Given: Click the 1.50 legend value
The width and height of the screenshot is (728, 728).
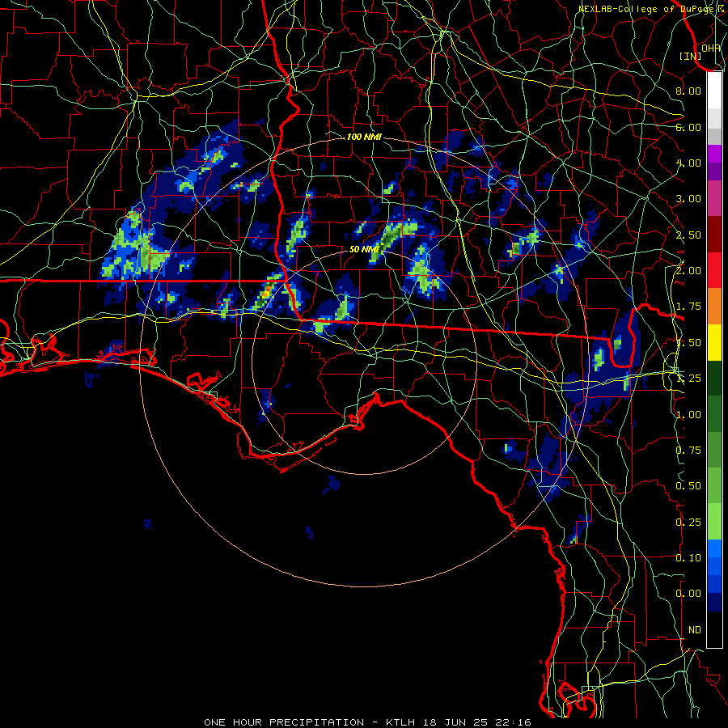Looking at the screenshot, I should click(x=688, y=343).
